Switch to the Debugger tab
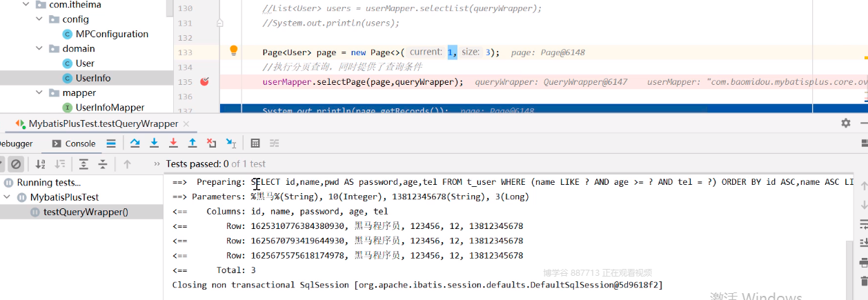 point(15,143)
